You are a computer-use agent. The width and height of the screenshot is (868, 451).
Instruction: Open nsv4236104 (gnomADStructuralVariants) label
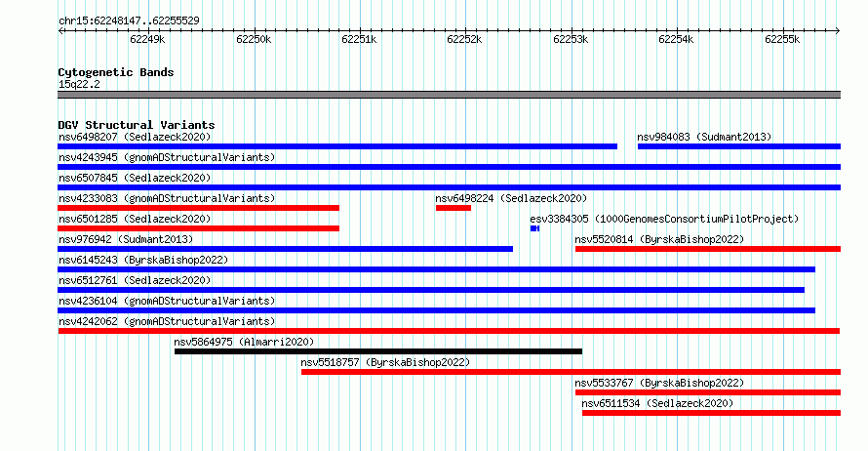tap(167, 301)
